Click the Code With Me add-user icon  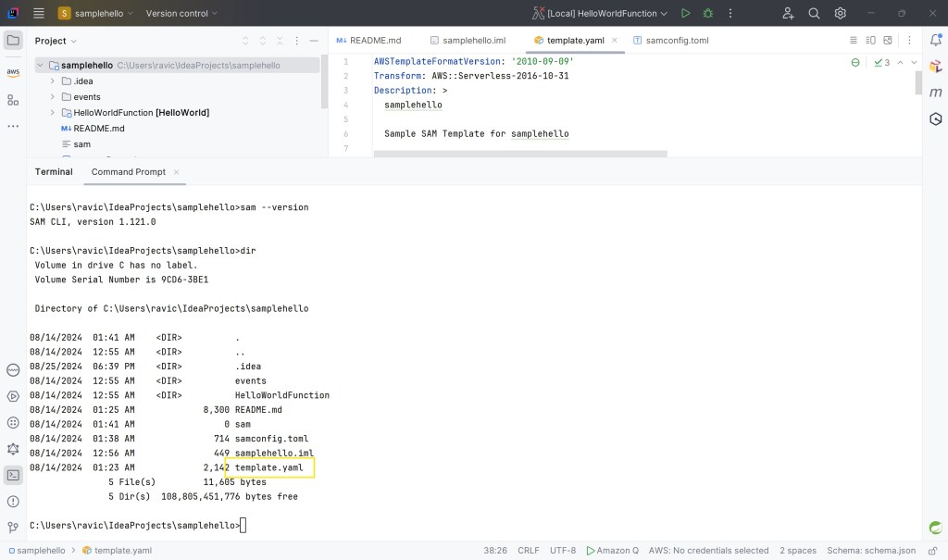(788, 13)
